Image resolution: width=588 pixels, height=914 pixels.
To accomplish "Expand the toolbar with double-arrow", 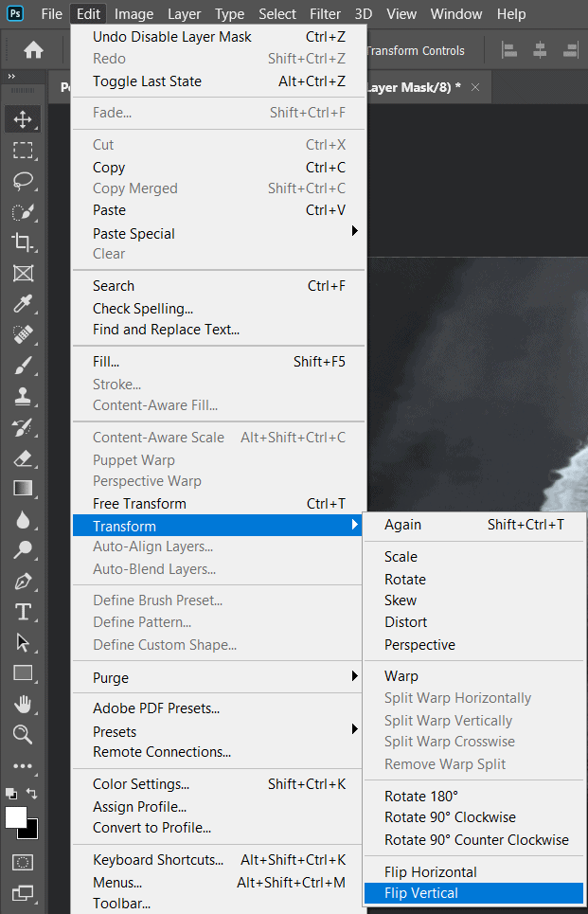I will (x=11, y=77).
